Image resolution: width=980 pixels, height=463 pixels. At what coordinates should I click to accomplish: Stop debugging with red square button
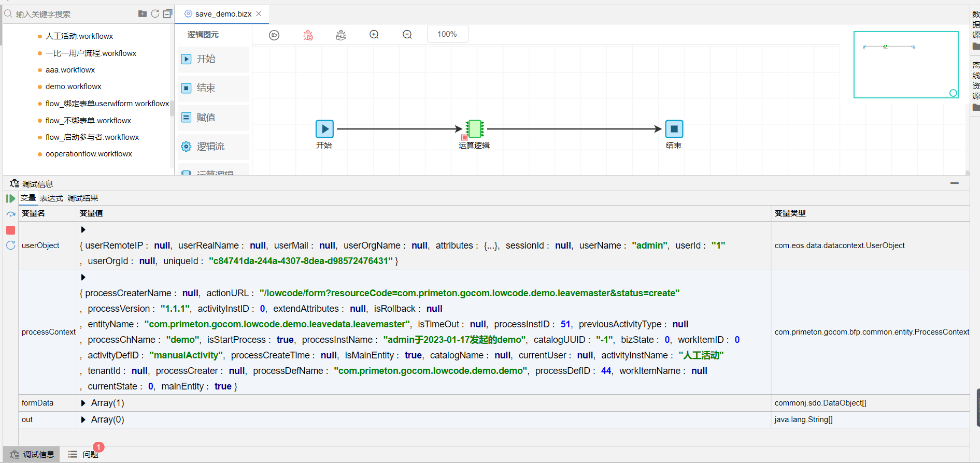(x=10, y=230)
